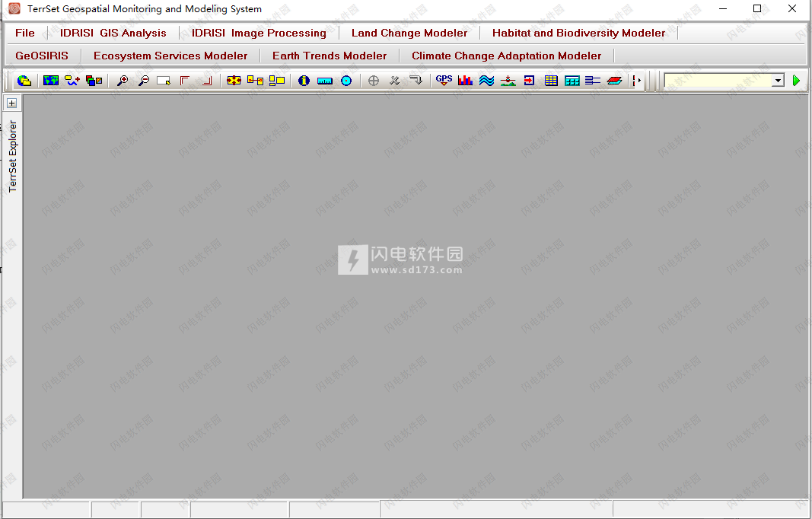Screen dimensions: 812x519
Task: Open the yellow command combo box dropdown arrow
Action: tap(778, 80)
